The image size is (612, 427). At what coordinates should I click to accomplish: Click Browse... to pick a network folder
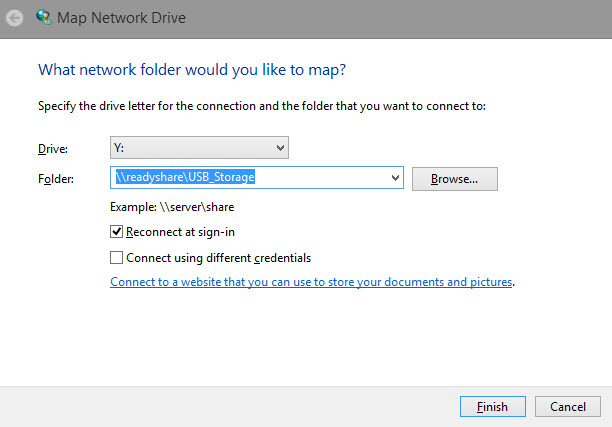[455, 179]
